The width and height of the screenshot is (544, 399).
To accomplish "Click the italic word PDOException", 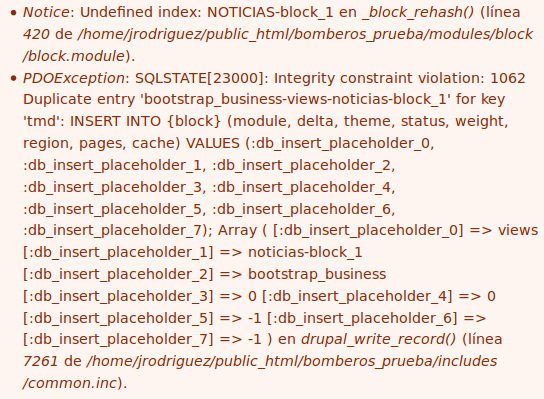I will (74, 78).
